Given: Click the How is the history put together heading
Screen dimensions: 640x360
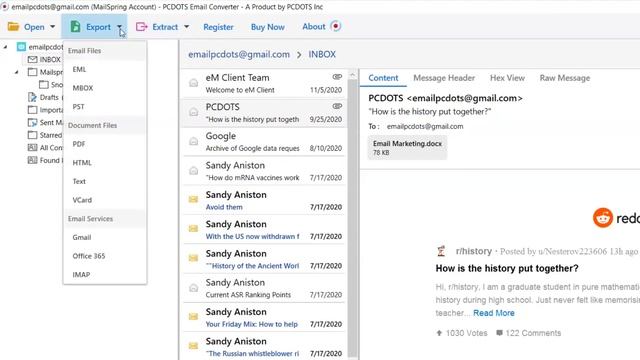Looking at the screenshot, I should (507, 269).
